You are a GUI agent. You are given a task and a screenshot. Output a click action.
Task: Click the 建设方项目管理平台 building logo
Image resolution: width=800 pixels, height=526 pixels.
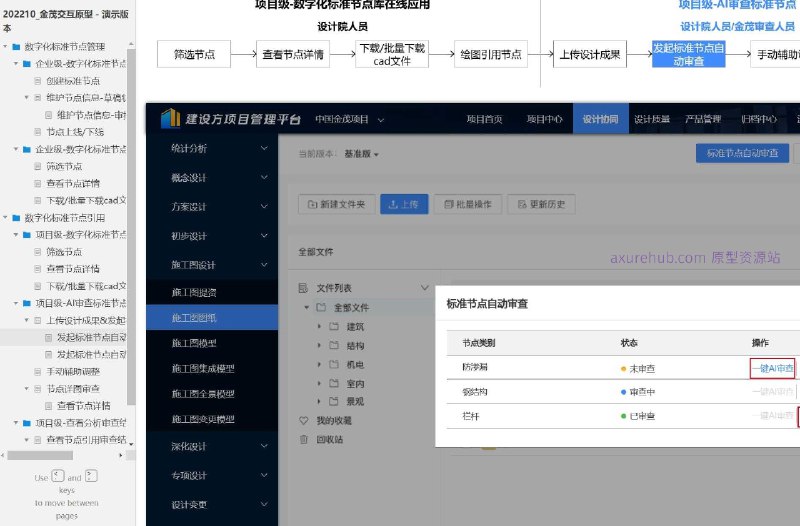pyautogui.click(x=170, y=118)
